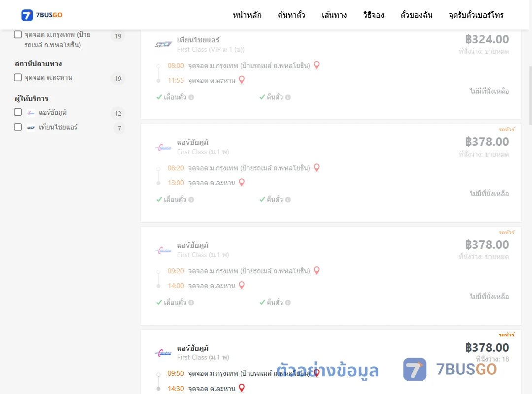The height and width of the screenshot is (394, 532).
Task: Open ค้นหาตั๋ว menu item
Action: [x=292, y=15]
